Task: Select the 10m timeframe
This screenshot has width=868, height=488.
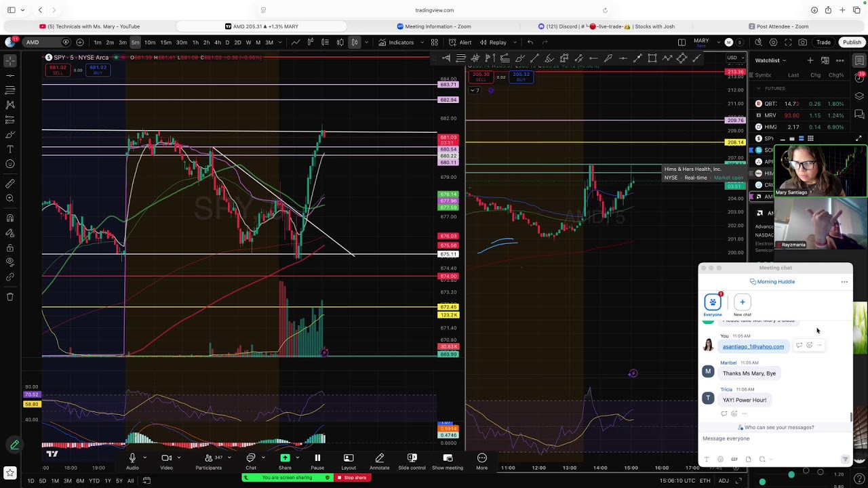Action: click(150, 43)
